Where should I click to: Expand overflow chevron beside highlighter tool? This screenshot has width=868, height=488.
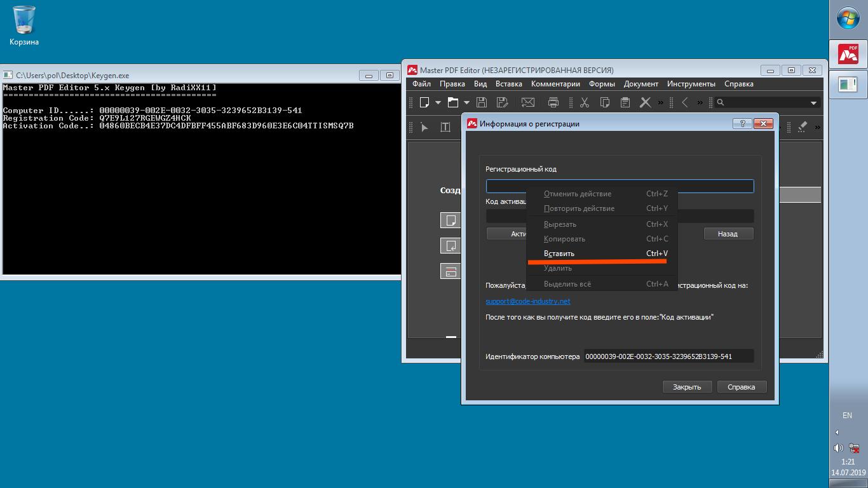817,127
